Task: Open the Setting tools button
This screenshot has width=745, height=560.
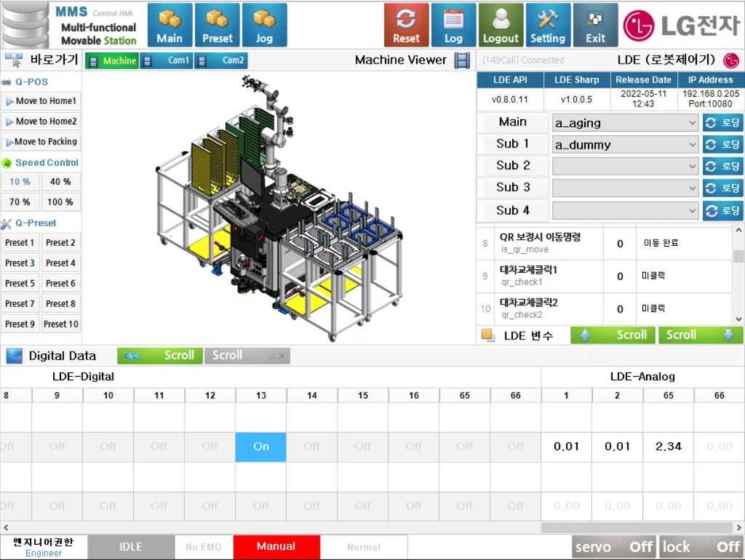Action: [548, 25]
